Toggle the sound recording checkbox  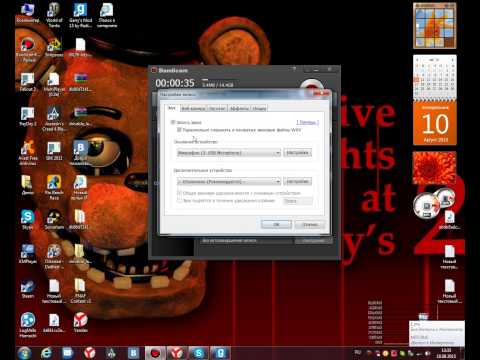coord(173,122)
